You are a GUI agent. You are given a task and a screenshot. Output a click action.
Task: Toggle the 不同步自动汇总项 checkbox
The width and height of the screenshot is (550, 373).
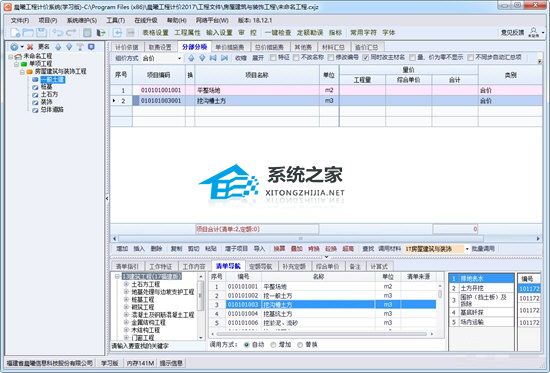(x=470, y=58)
